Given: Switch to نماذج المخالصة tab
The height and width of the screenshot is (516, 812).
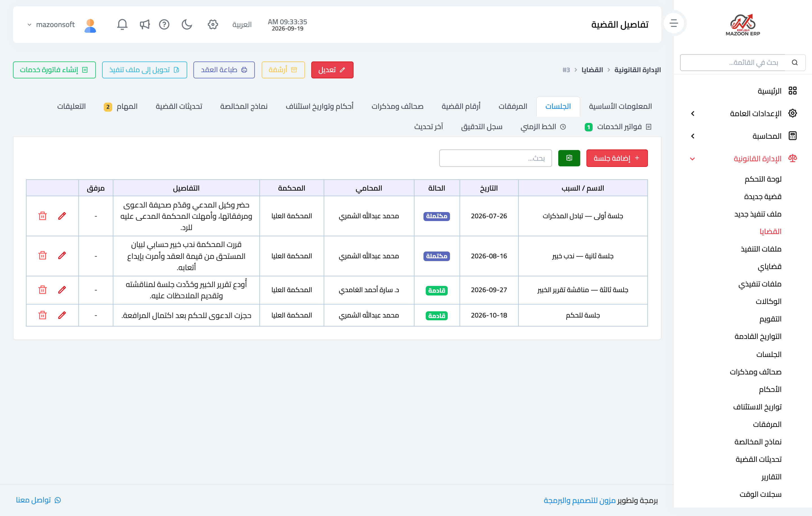Looking at the screenshot, I should [244, 107].
